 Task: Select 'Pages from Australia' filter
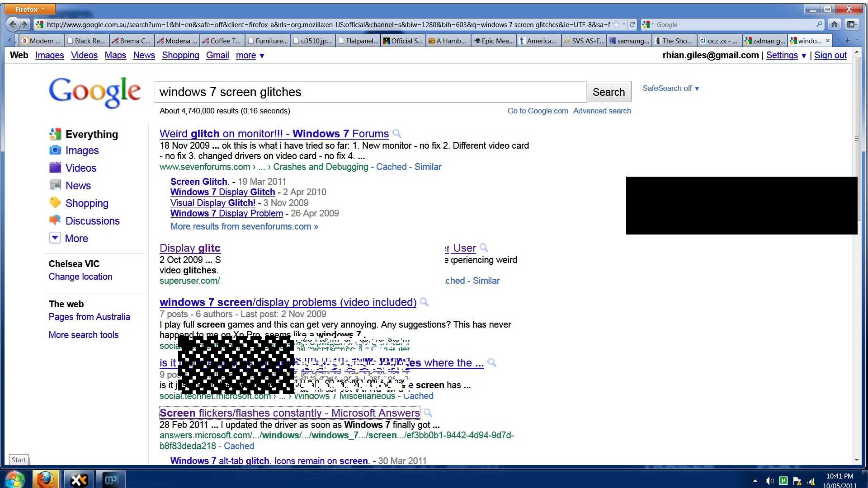tap(90, 317)
